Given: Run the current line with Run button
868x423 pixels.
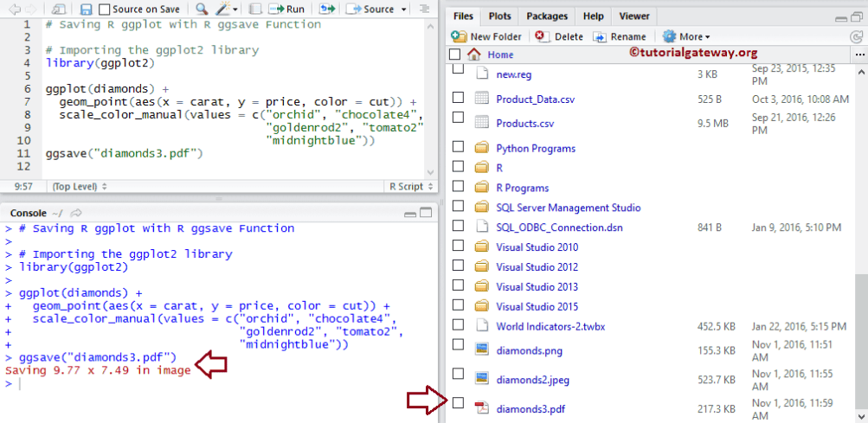Looking at the screenshot, I should pyautogui.click(x=286, y=9).
